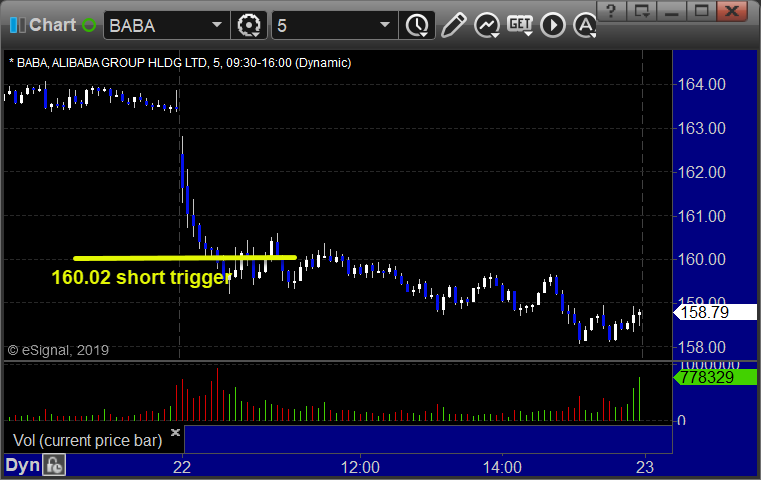Expand the interval dropdown arrow
The height and width of the screenshot is (480, 761).
coord(384,25)
